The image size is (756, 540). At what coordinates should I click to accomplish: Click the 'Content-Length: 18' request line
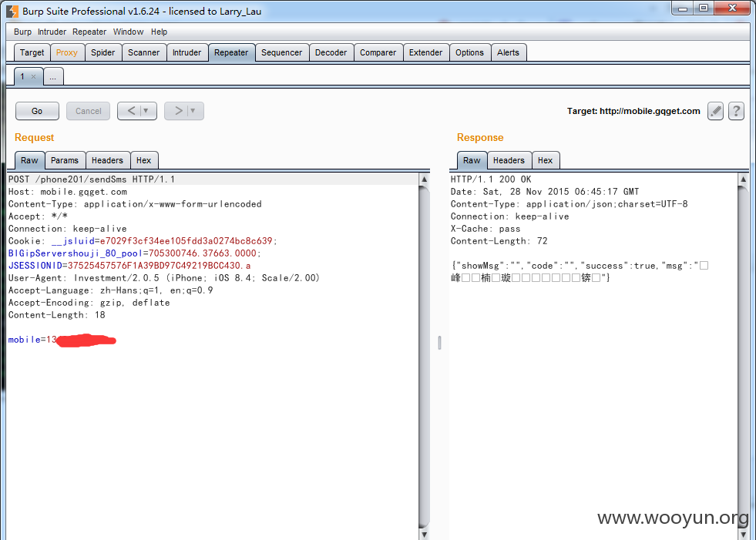(x=57, y=315)
